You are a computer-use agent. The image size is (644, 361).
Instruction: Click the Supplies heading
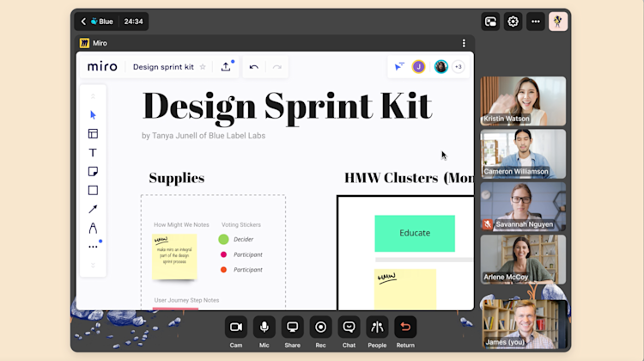tap(177, 178)
